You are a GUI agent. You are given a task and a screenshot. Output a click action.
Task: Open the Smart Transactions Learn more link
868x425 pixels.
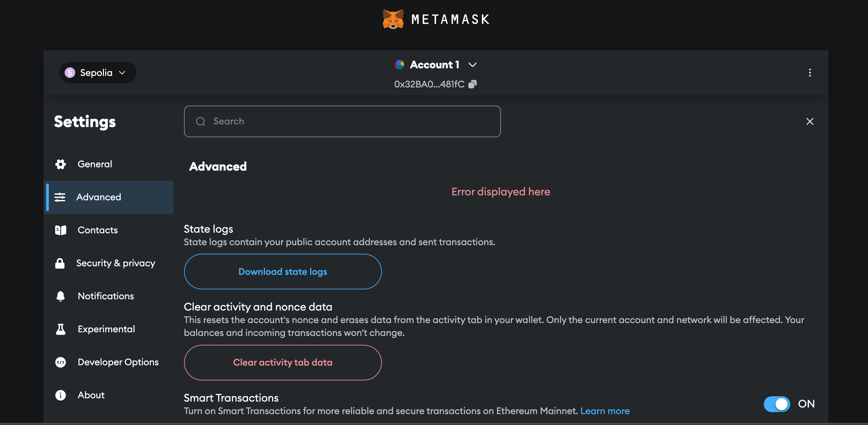click(x=605, y=411)
